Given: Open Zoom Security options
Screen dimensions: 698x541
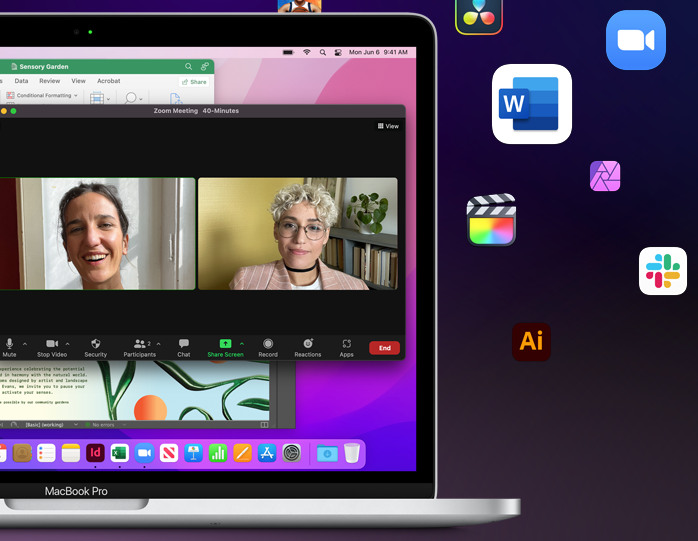Looking at the screenshot, I should 96,348.
